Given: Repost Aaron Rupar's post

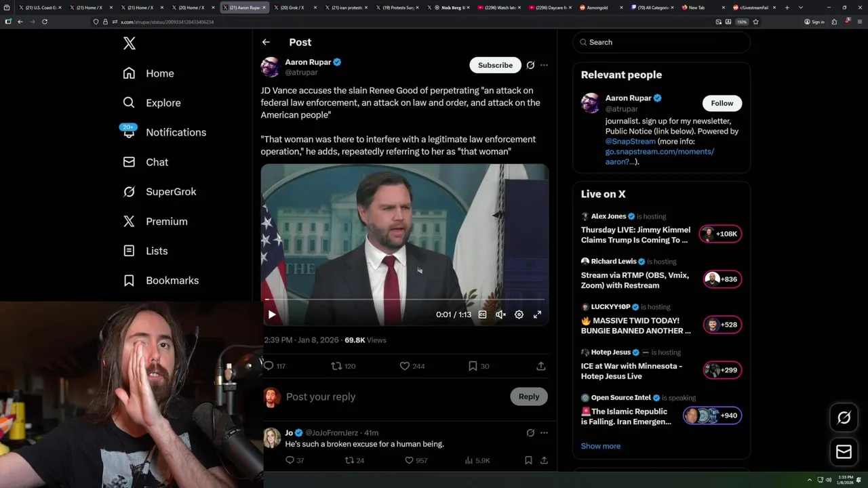Looking at the screenshot, I should tap(336, 366).
